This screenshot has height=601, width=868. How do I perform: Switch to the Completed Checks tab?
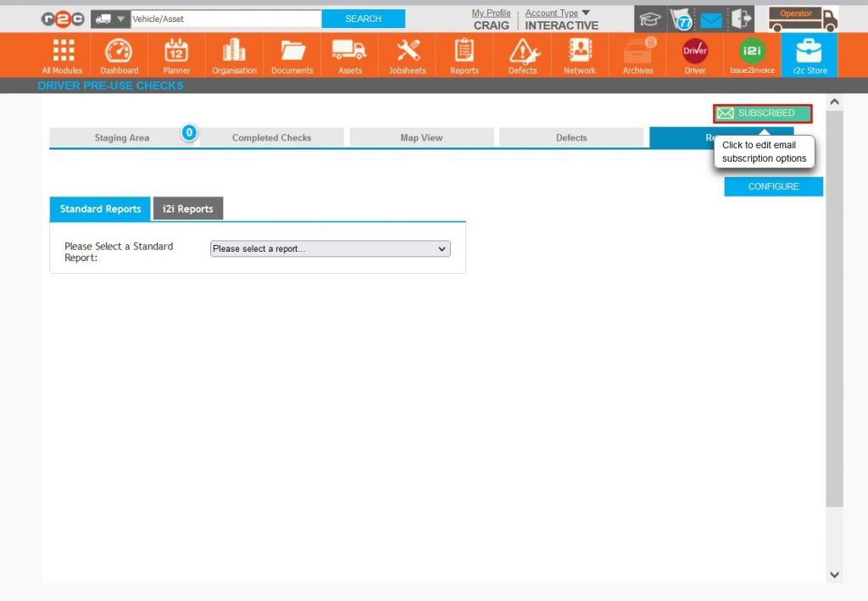click(x=271, y=136)
